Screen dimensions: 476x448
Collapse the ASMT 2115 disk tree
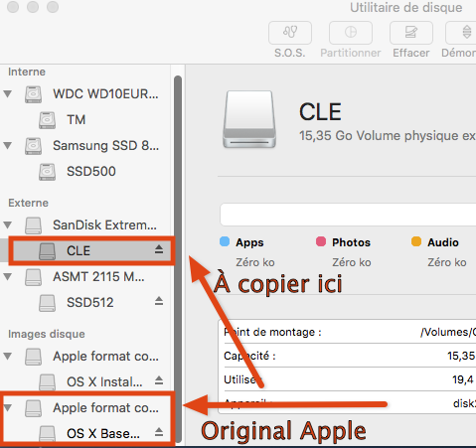[8, 277]
